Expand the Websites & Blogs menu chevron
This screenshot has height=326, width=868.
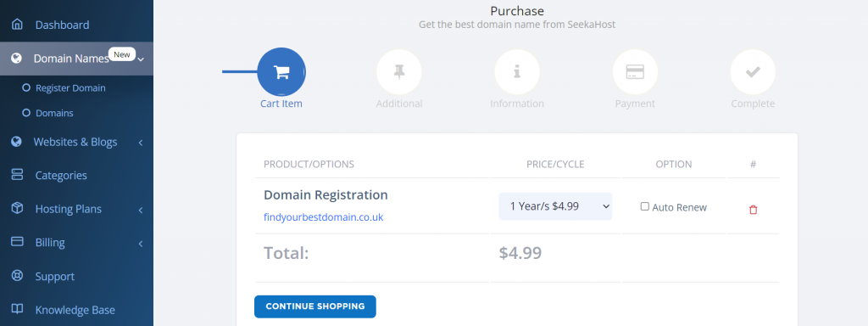pyautogui.click(x=141, y=143)
